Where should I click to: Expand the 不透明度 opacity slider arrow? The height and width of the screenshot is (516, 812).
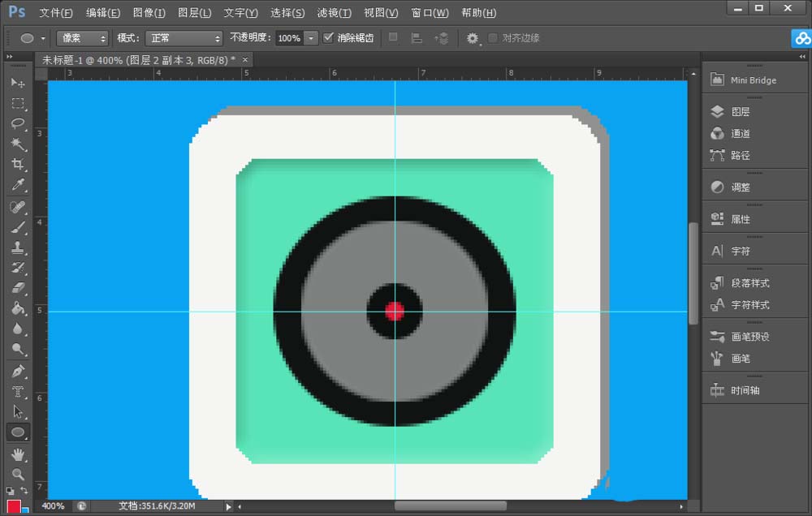pyautogui.click(x=310, y=38)
